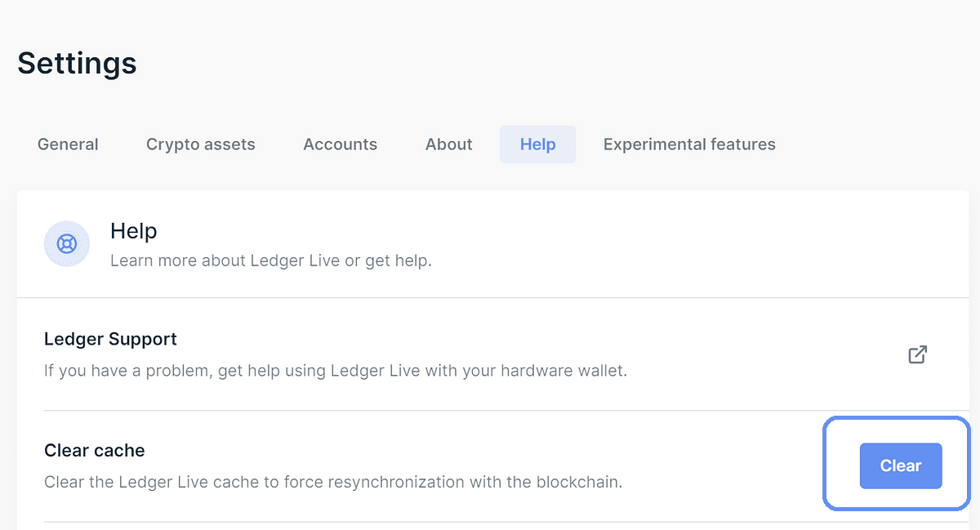This screenshot has height=530, width=980.
Task: Go to the About tab
Action: (x=448, y=145)
